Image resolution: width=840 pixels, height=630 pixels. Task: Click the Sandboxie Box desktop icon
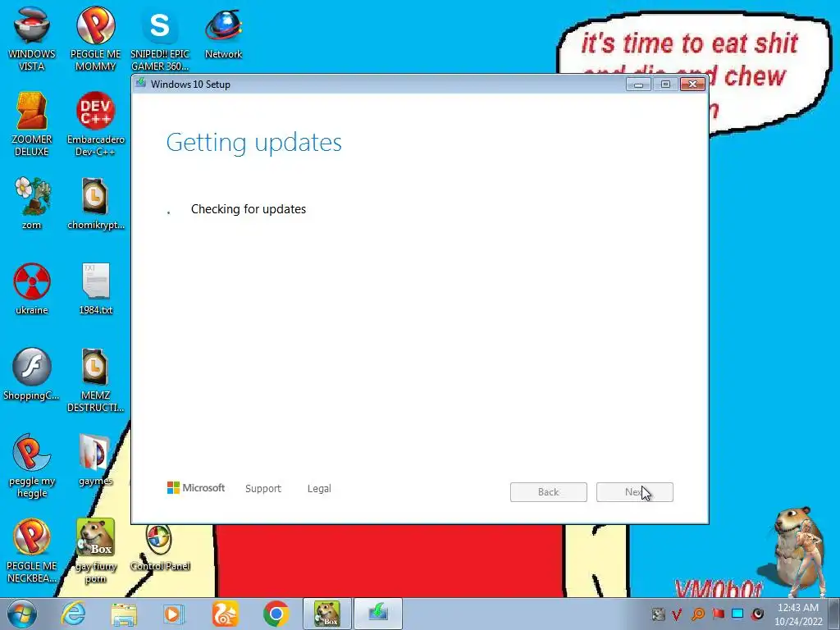(95, 550)
